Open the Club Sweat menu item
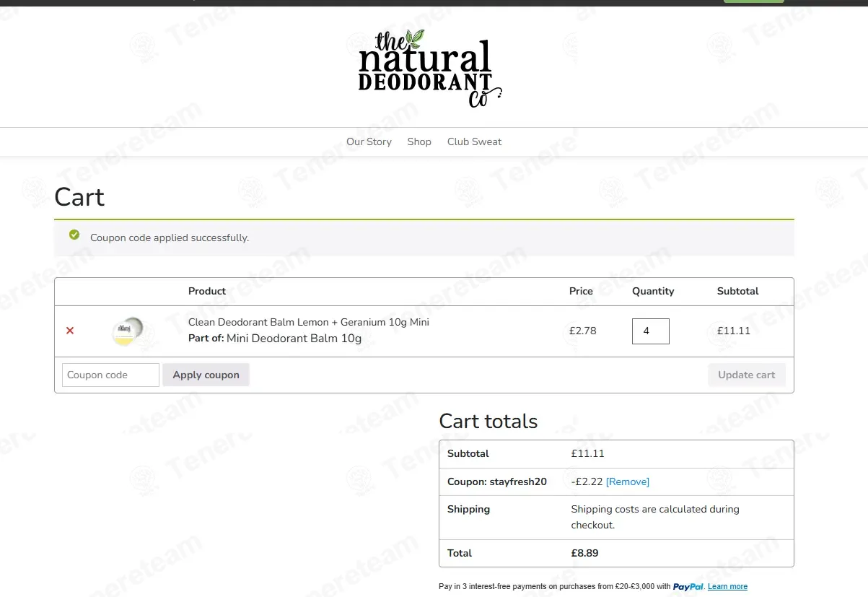Image resolution: width=868 pixels, height=597 pixels. [474, 141]
